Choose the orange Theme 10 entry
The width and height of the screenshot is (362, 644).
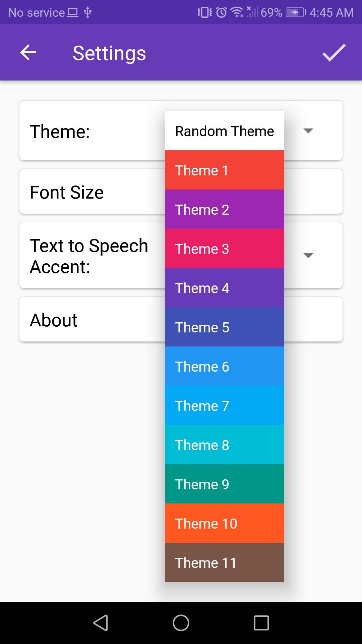[x=225, y=523]
